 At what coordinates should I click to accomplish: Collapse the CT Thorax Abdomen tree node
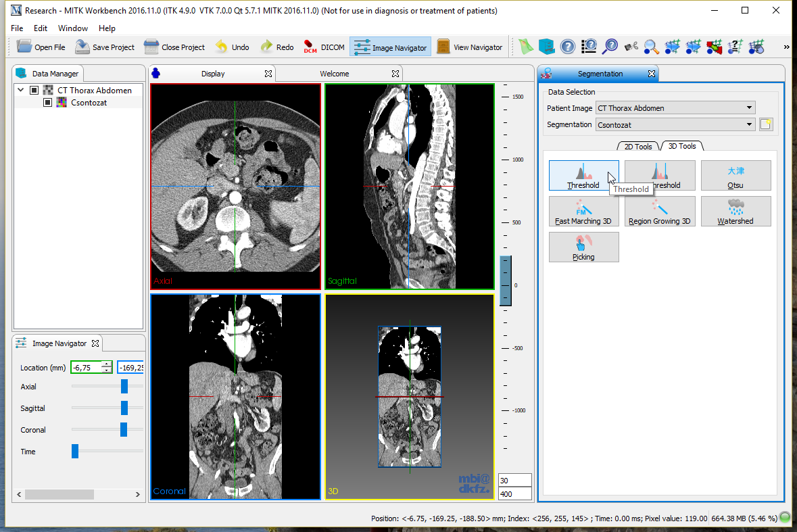(21, 90)
